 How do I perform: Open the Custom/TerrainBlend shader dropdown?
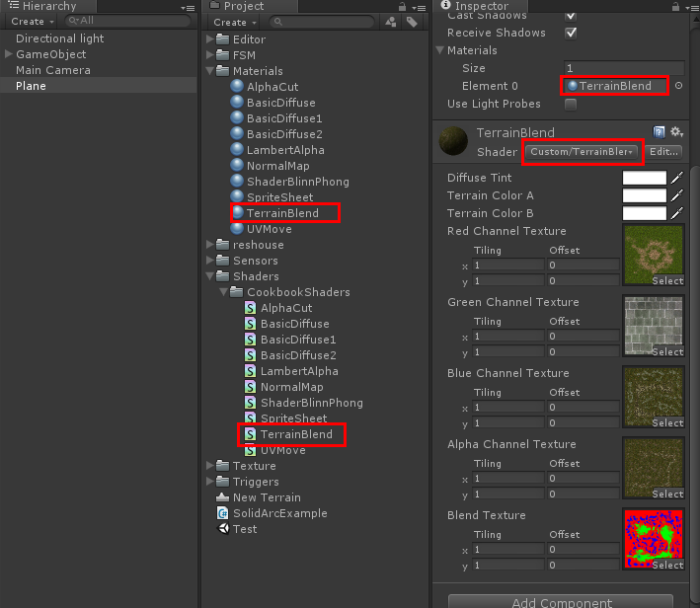pos(582,152)
